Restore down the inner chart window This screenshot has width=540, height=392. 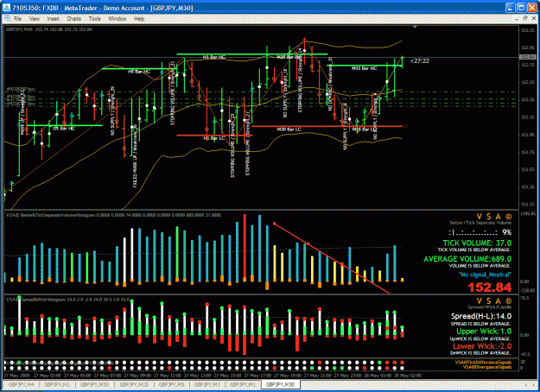tap(524, 19)
